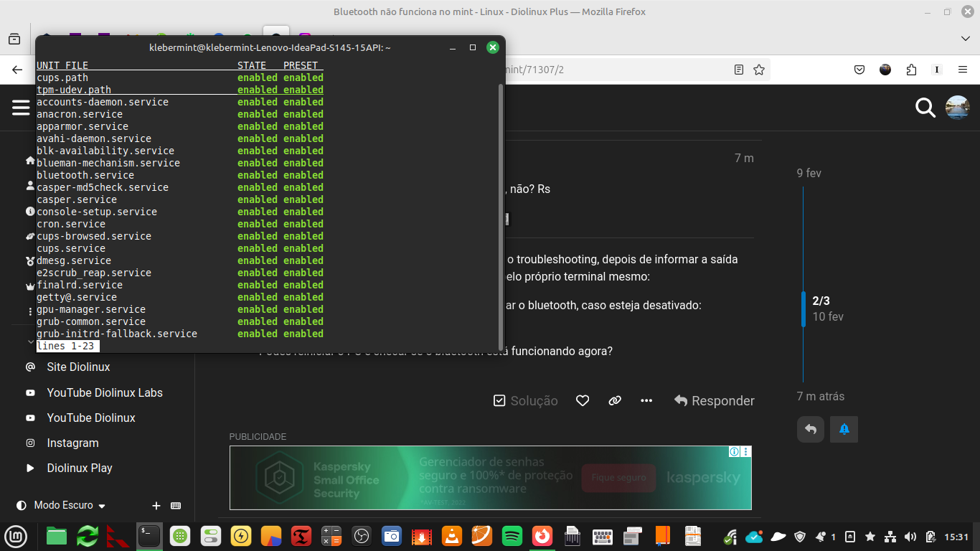Open the Firefox extensions puzzle icon
The height and width of the screenshot is (551, 980).
(911, 70)
